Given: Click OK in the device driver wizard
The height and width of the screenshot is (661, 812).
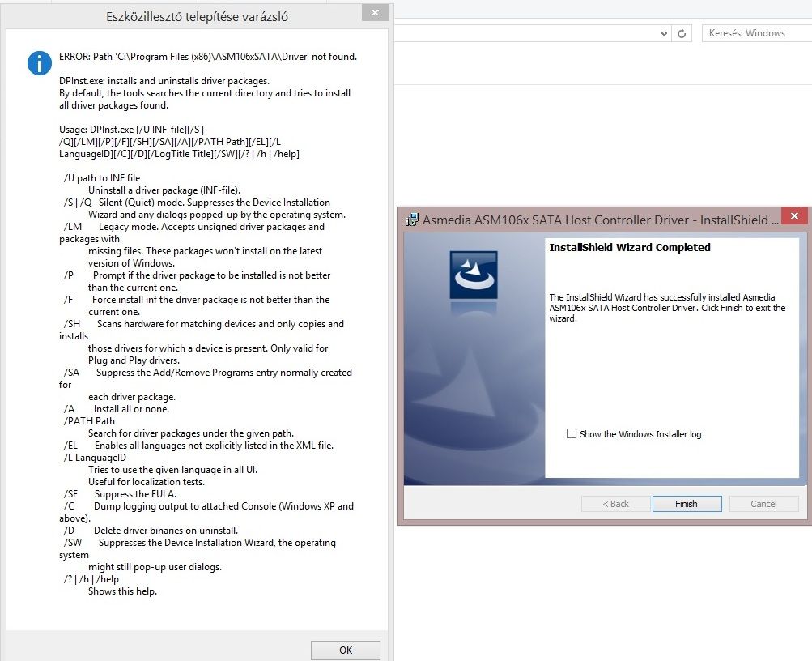Looking at the screenshot, I should pos(346,650).
